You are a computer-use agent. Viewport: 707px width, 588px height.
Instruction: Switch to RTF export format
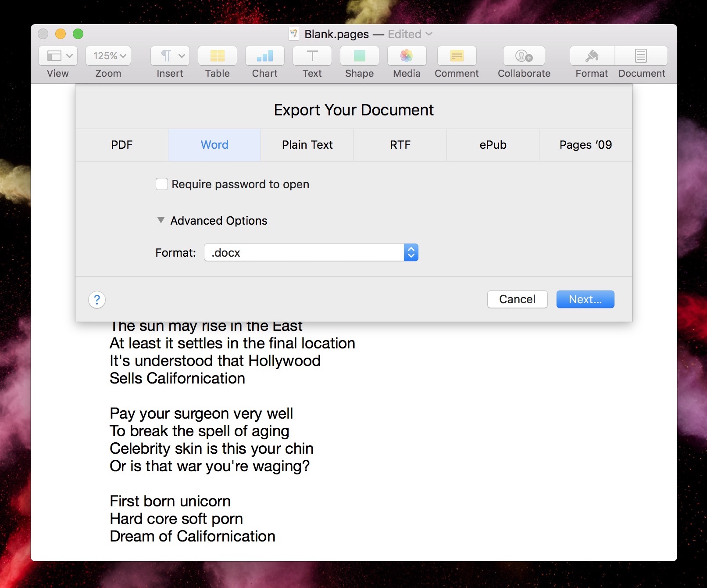pyautogui.click(x=400, y=145)
